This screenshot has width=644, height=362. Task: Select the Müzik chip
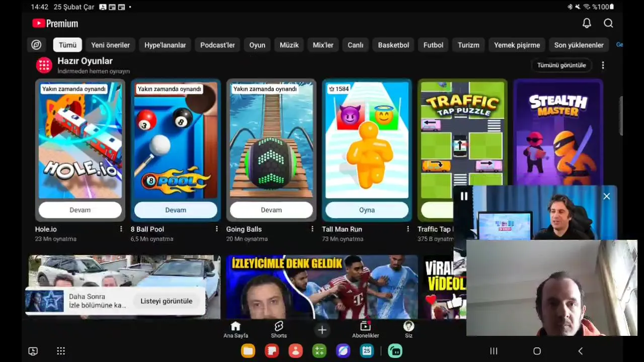(289, 45)
